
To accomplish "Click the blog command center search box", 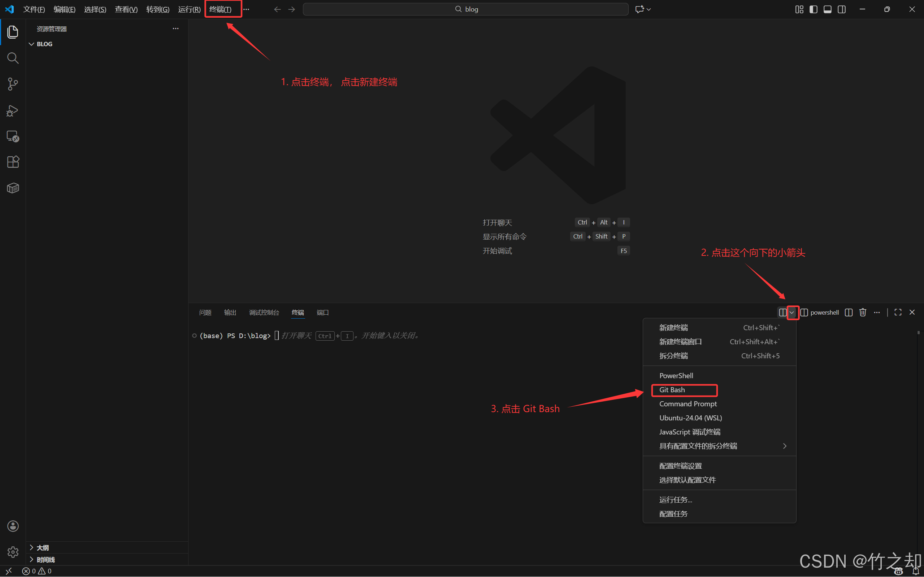I will point(465,9).
